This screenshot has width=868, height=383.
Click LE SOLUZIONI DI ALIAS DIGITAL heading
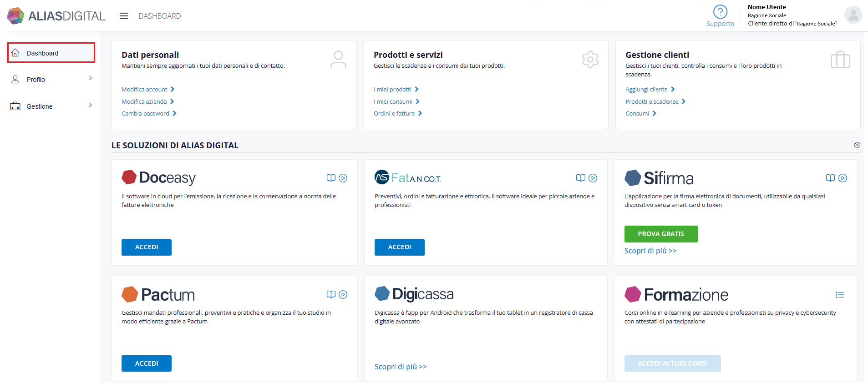175,145
